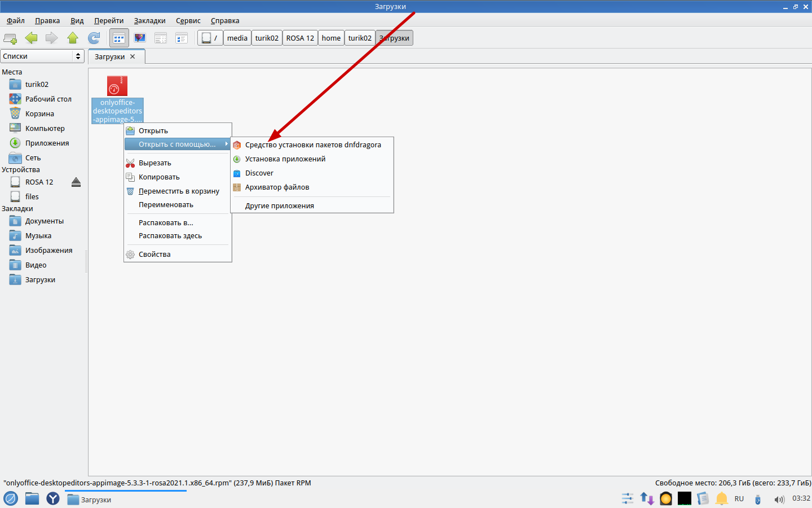812x508 pixels.
Task: Open the Сервис menu
Action: 188,21
